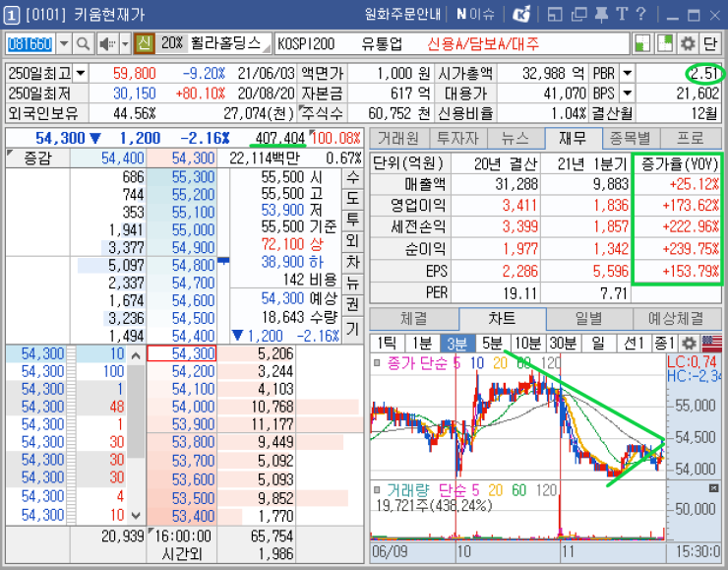728x570 pixels.
Task: Click the 신 credit badge icon
Action: pos(144,43)
